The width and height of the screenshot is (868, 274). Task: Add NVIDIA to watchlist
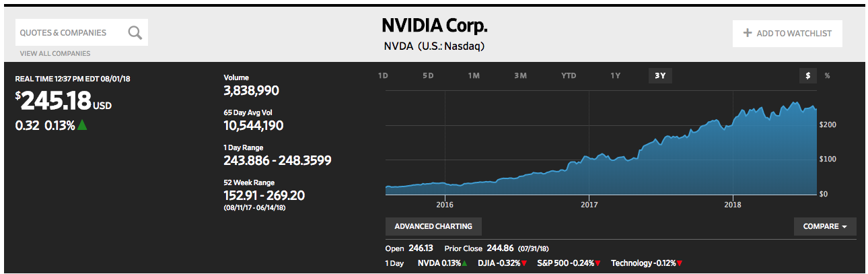pyautogui.click(x=787, y=33)
